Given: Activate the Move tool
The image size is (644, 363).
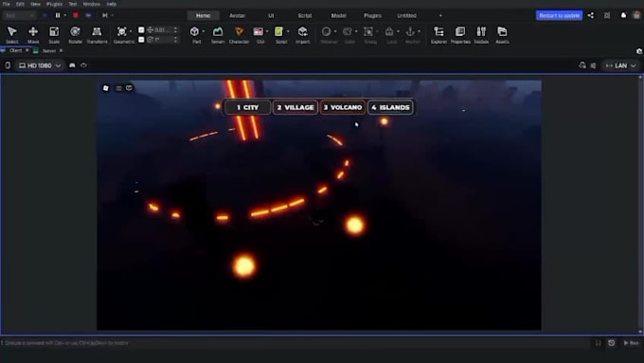Looking at the screenshot, I should 33,34.
